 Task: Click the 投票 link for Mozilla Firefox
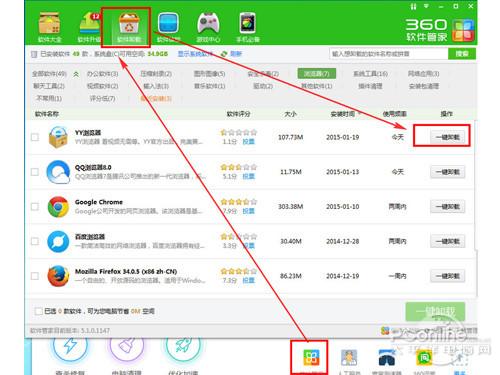tap(248, 280)
